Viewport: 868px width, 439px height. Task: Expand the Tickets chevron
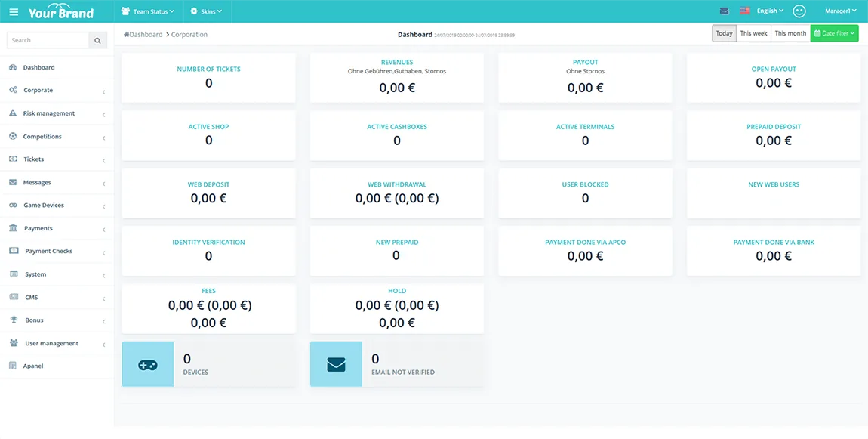(x=103, y=161)
